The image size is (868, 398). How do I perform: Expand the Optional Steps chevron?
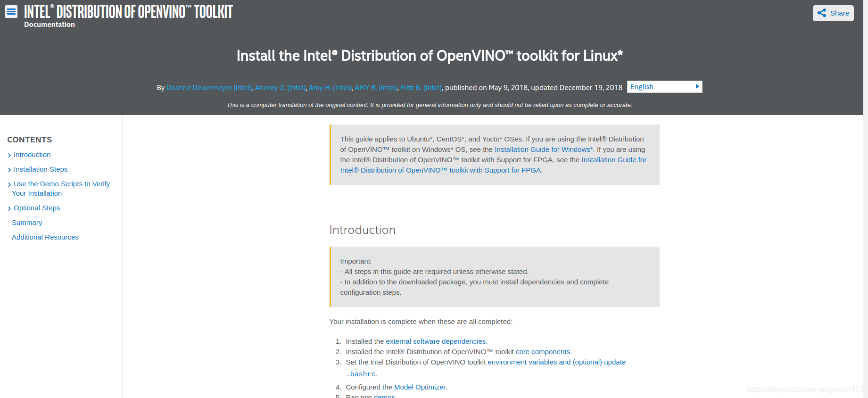coord(9,208)
